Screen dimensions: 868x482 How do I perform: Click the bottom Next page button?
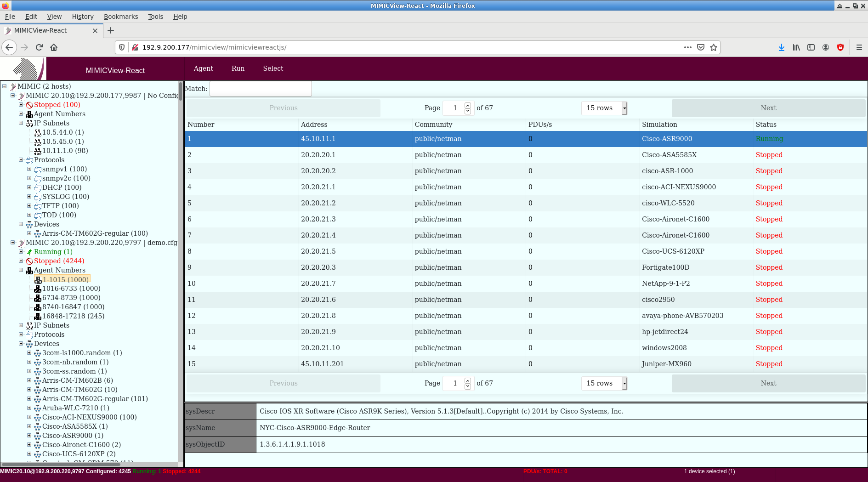pos(768,383)
